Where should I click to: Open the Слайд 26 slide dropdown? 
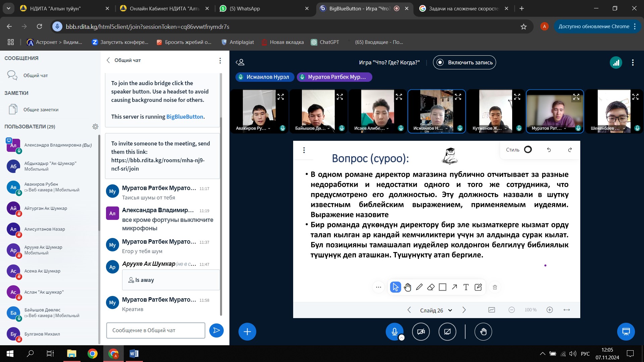coord(436,310)
